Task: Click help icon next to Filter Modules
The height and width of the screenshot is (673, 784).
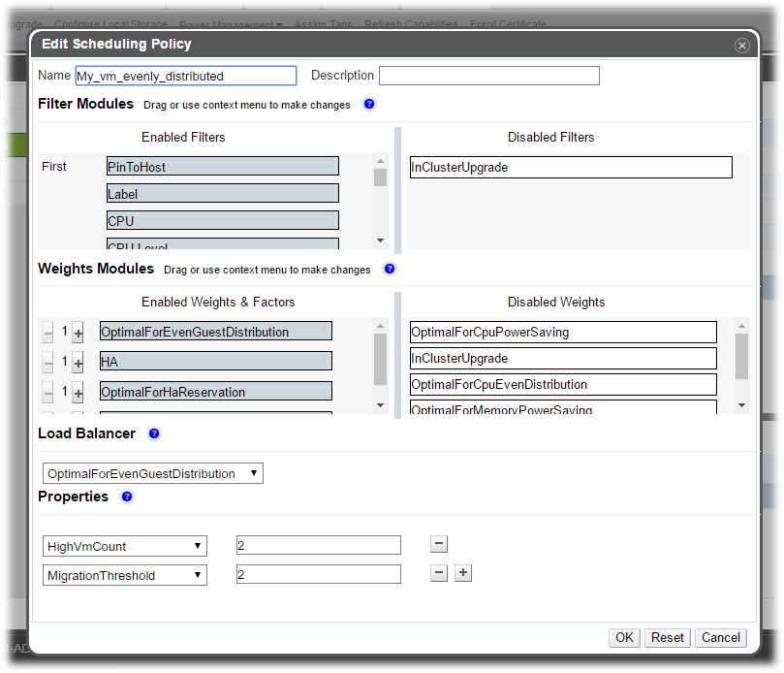Action: tap(369, 105)
